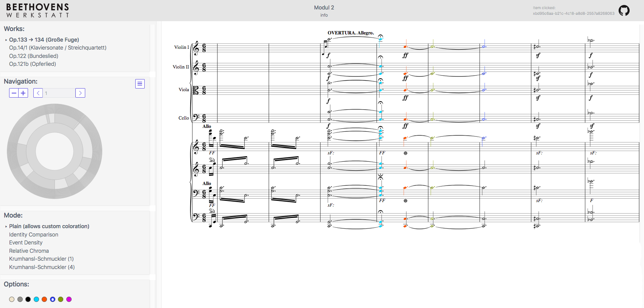Pick the beige color swatch
Screen dimensions: 644x308
12,299
